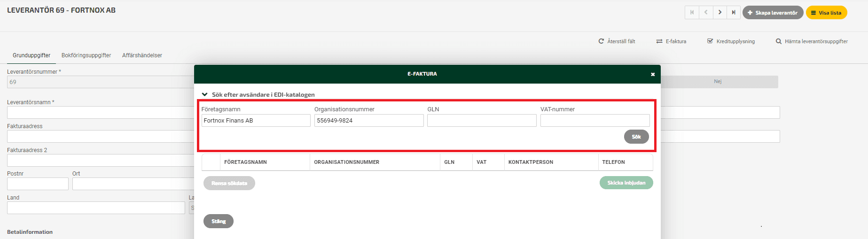
Task: Click the Sök button in dialog
Action: click(636, 137)
